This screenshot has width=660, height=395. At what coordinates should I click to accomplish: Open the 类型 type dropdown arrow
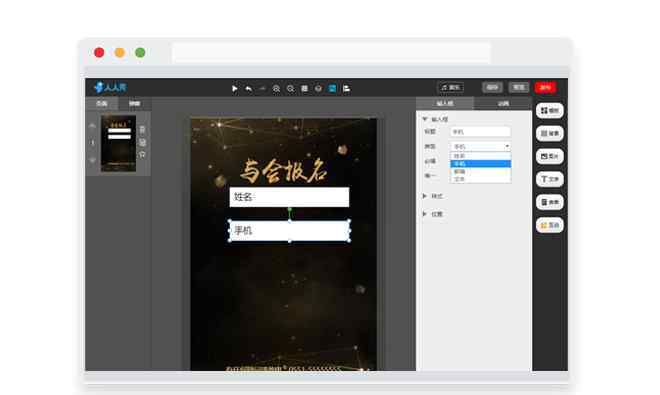coord(507,146)
